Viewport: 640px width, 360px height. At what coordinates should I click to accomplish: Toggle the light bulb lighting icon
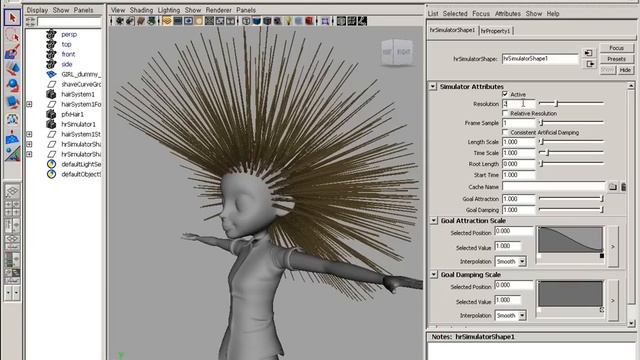(288, 21)
